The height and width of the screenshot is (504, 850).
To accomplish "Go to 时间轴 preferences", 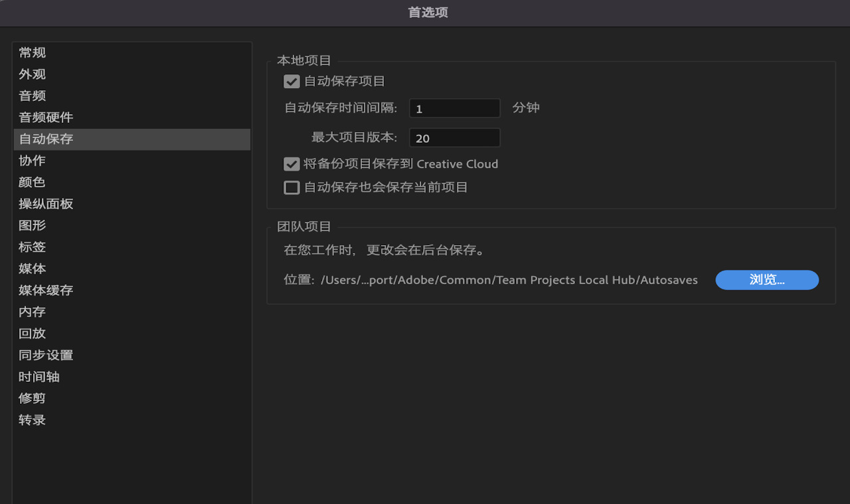I will 132,377.
